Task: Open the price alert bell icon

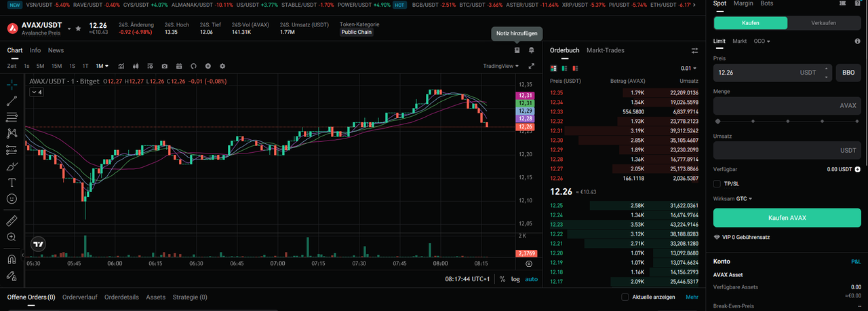Action: pos(532,50)
